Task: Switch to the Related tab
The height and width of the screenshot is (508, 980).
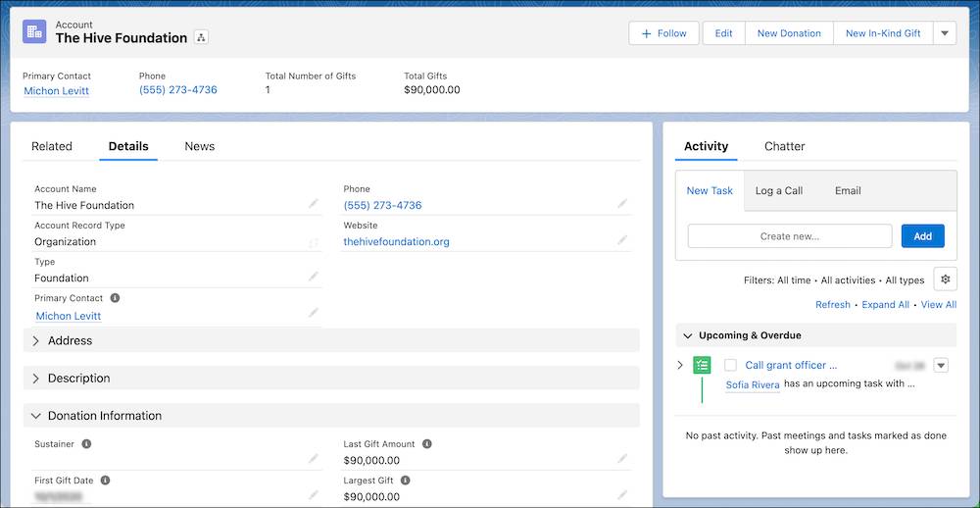Action: [52, 146]
